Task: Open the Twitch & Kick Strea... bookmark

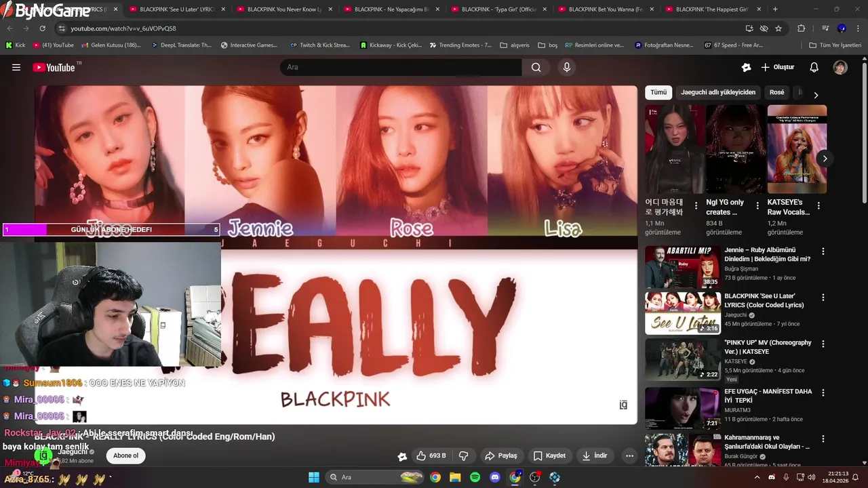Action: [319, 45]
